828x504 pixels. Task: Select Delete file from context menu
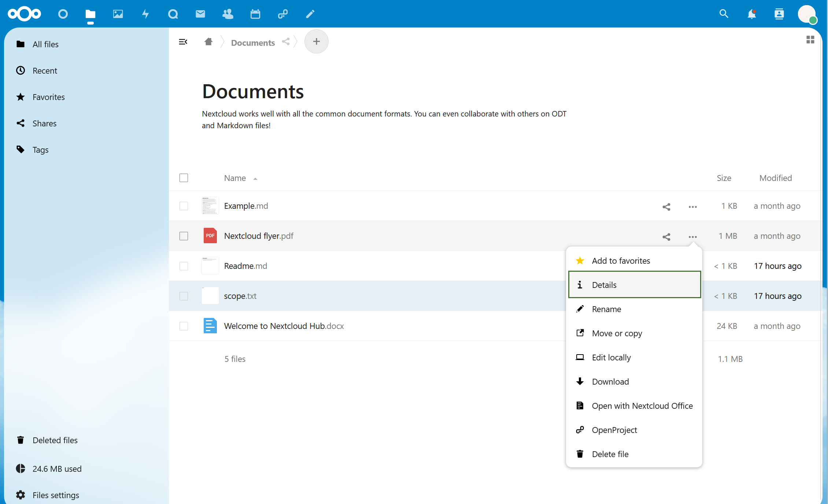click(610, 454)
